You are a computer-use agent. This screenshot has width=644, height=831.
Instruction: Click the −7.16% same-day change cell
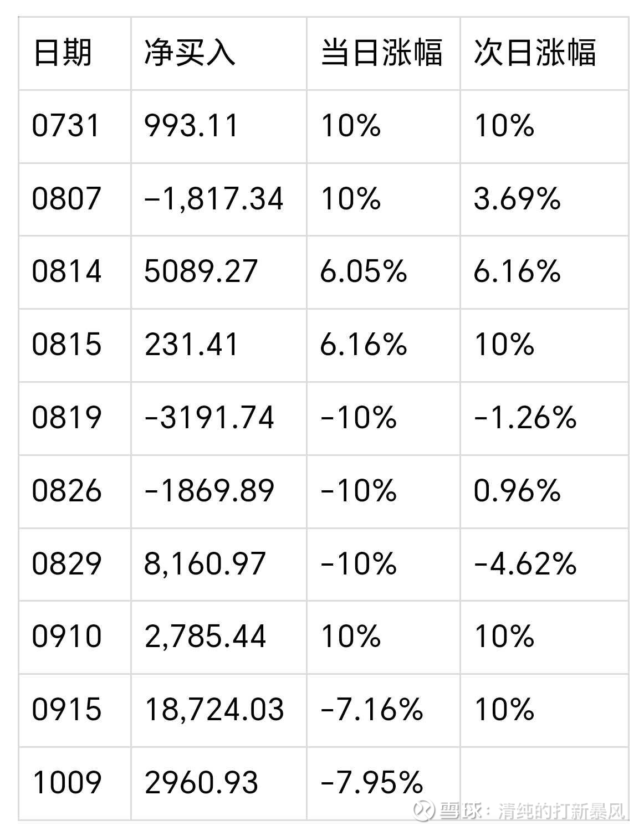(x=371, y=710)
